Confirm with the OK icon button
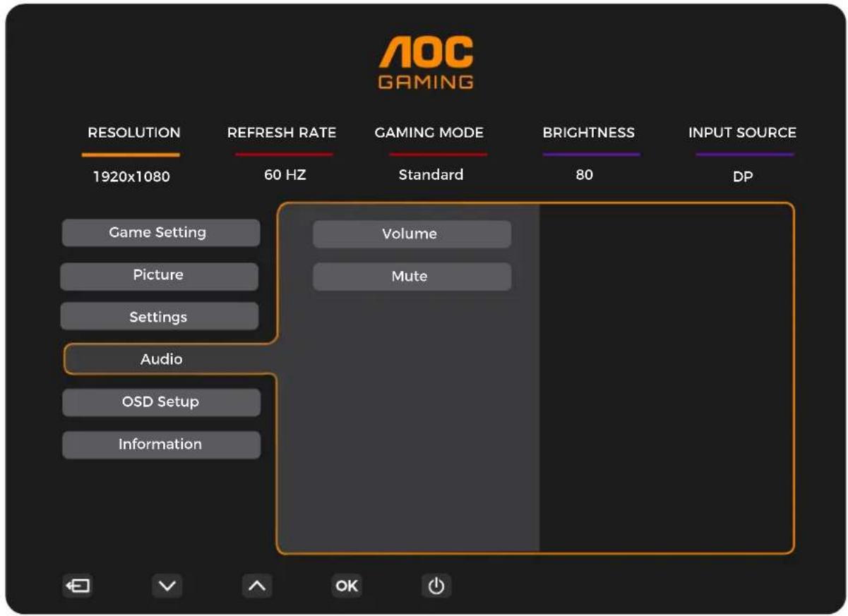 pos(347,586)
